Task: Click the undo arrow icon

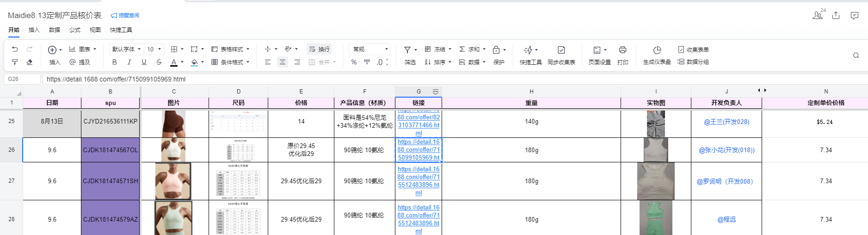Action: tap(15, 49)
